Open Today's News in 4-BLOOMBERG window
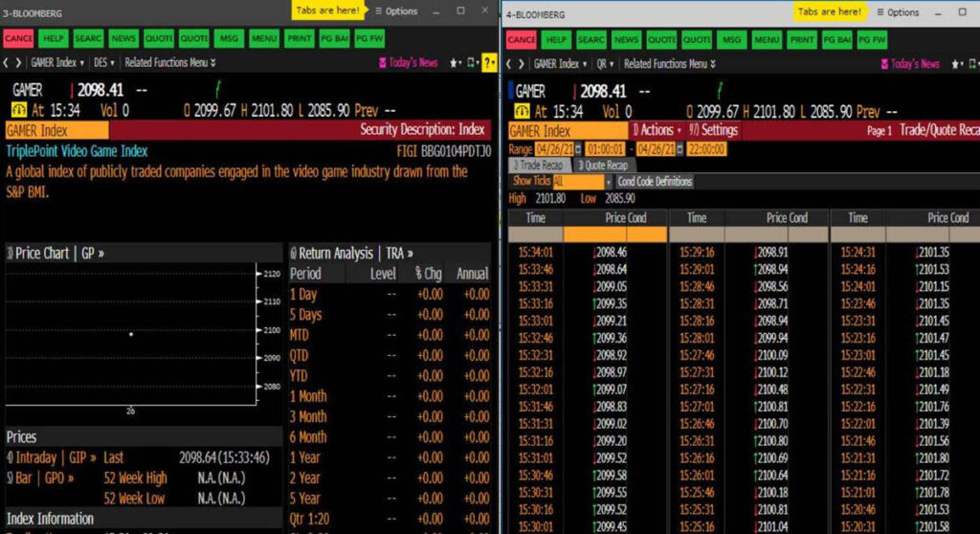The image size is (980, 534). tap(910, 64)
